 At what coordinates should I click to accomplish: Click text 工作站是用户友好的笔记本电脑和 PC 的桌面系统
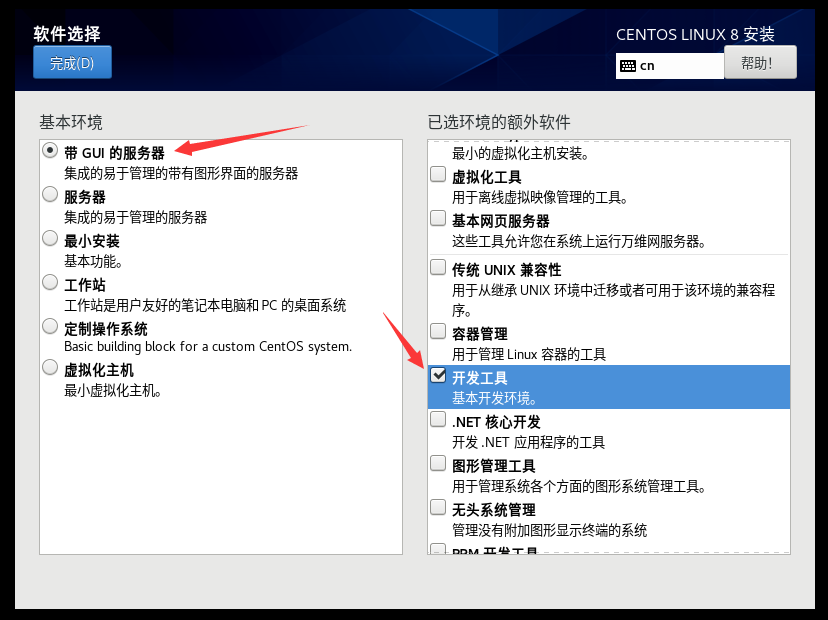(205, 305)
